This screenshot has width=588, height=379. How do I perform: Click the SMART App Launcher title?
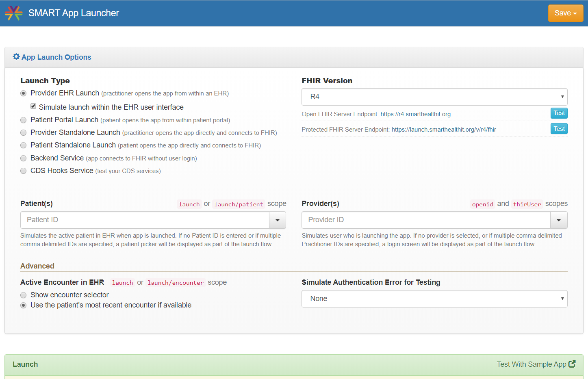click(74, 13)
